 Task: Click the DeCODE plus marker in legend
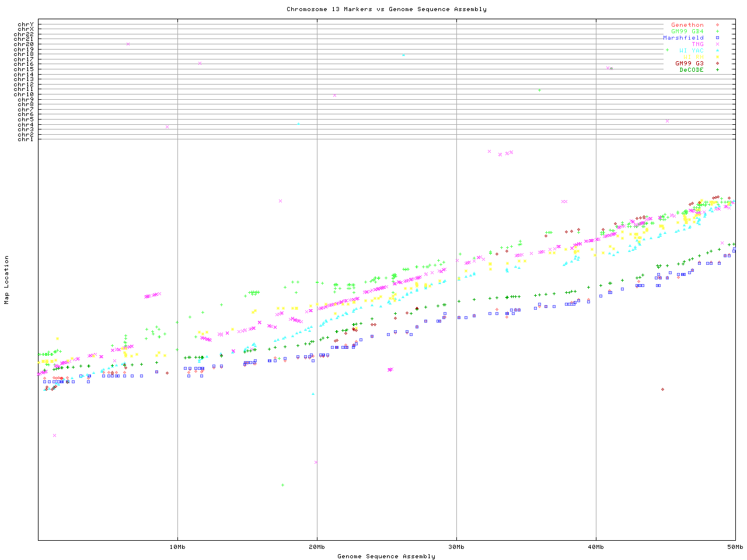(x=717, y=70)
